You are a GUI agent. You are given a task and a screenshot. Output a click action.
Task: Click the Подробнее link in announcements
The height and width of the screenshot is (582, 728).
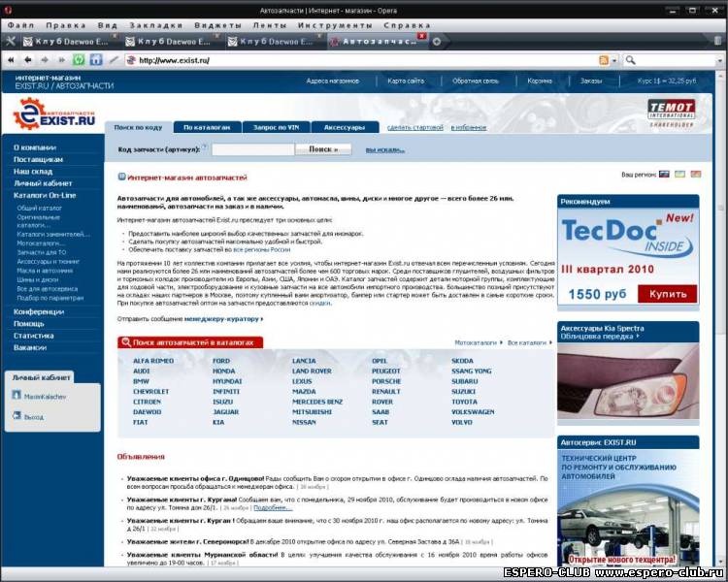point(273,507)
